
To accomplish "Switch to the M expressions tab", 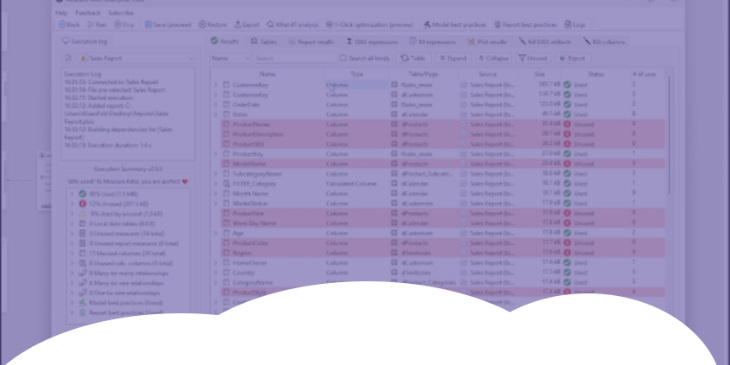I will click(433, 42).
